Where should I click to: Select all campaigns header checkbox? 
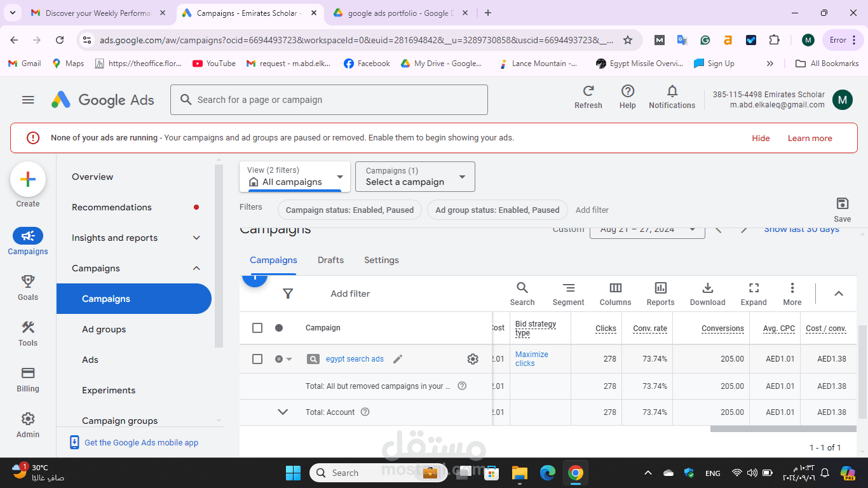[x=257, y=328]
